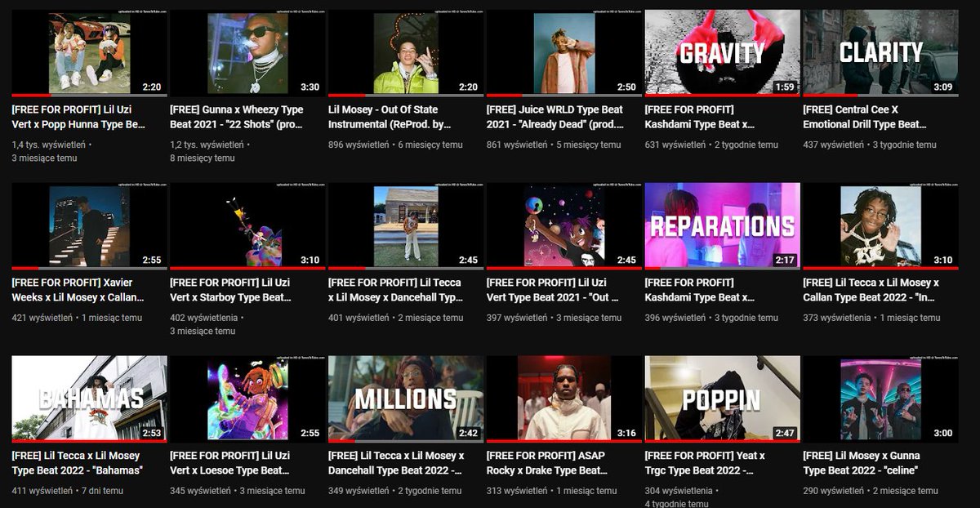The width and height of the screenshot is (980, 508).
Task: Click the 3:16 duration badge
Action: (x=626, y=433)
